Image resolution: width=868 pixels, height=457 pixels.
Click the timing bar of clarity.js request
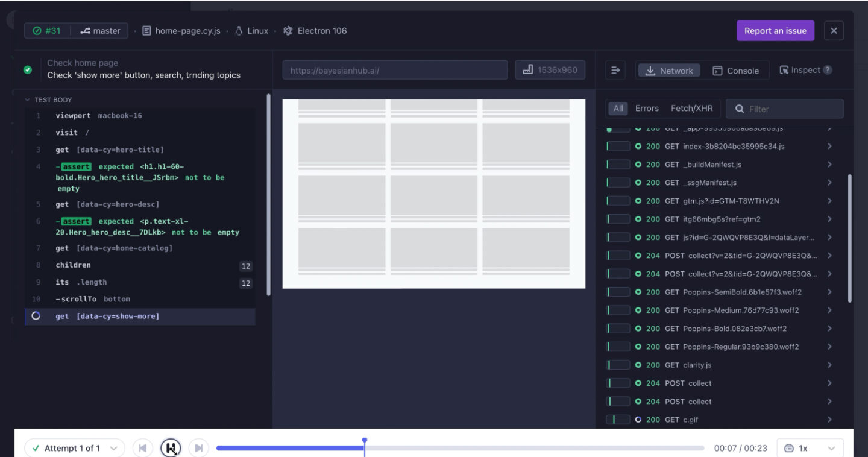[618, 365]
